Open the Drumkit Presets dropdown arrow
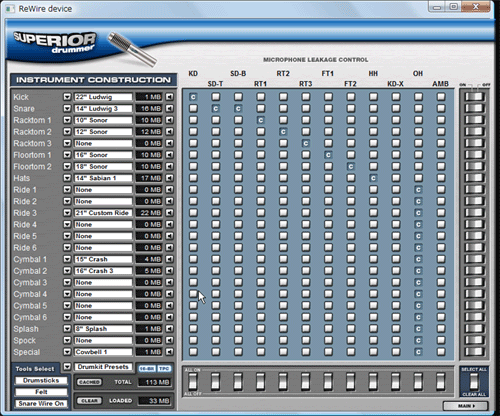This screenshot has height=416, width=500. click(x=67, y=367)
